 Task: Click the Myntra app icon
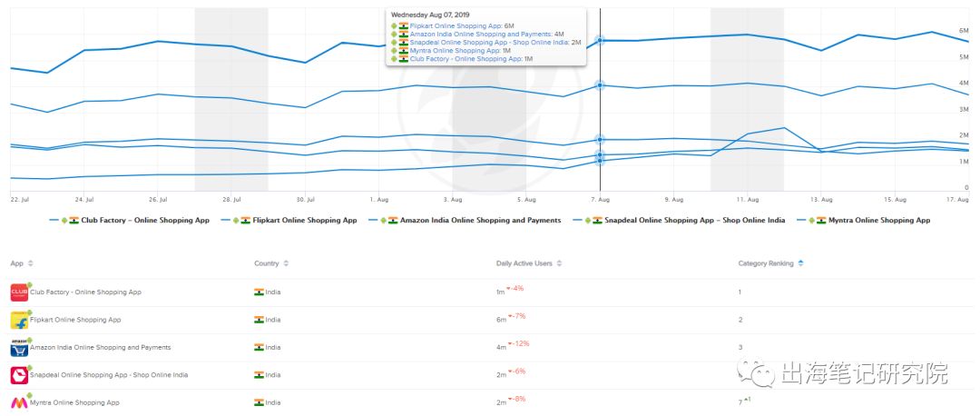(19, 402)
